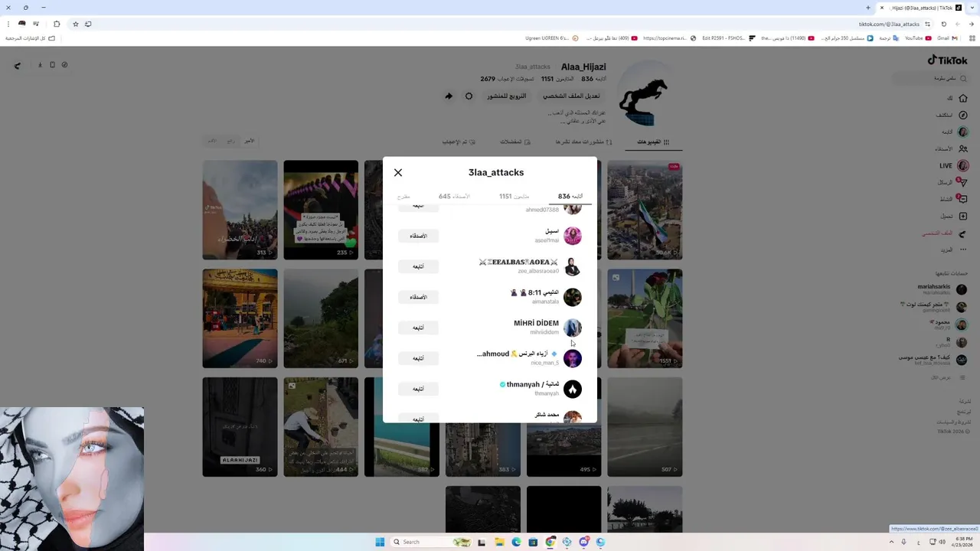
Task: Switch to the Liked tab on profile
Action: click(x=459, y=142)
